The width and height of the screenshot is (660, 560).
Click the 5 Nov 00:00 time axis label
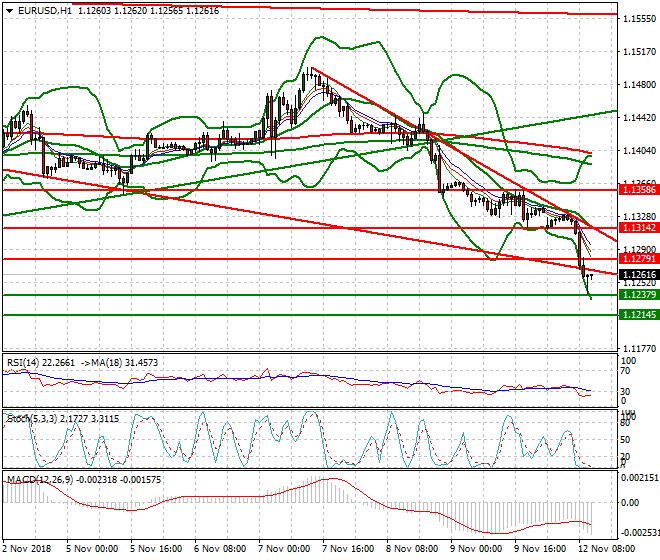point(92,549)
